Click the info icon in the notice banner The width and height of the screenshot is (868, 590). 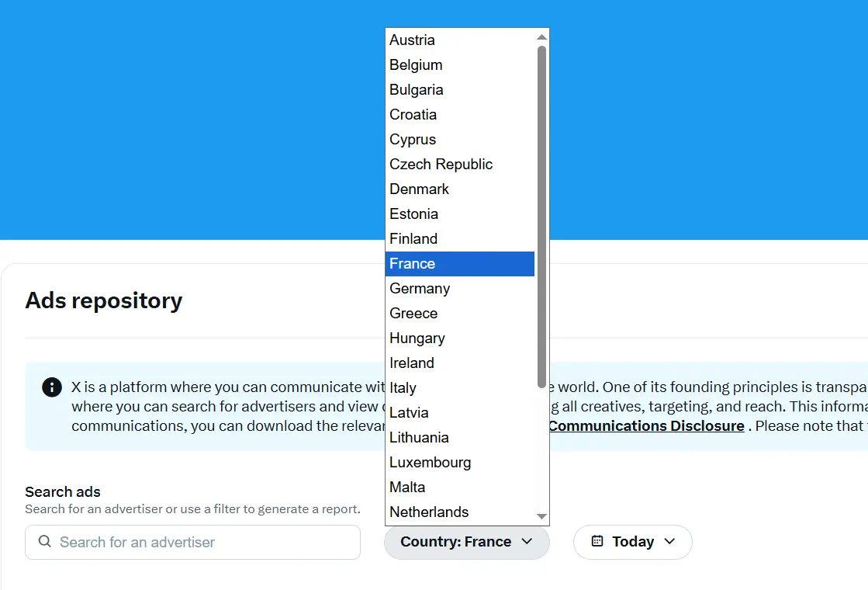tap(51, 387)
